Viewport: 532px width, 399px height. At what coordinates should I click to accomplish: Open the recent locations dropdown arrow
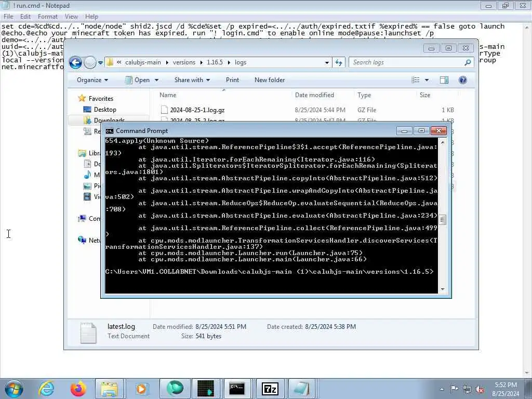coord(100,63)
